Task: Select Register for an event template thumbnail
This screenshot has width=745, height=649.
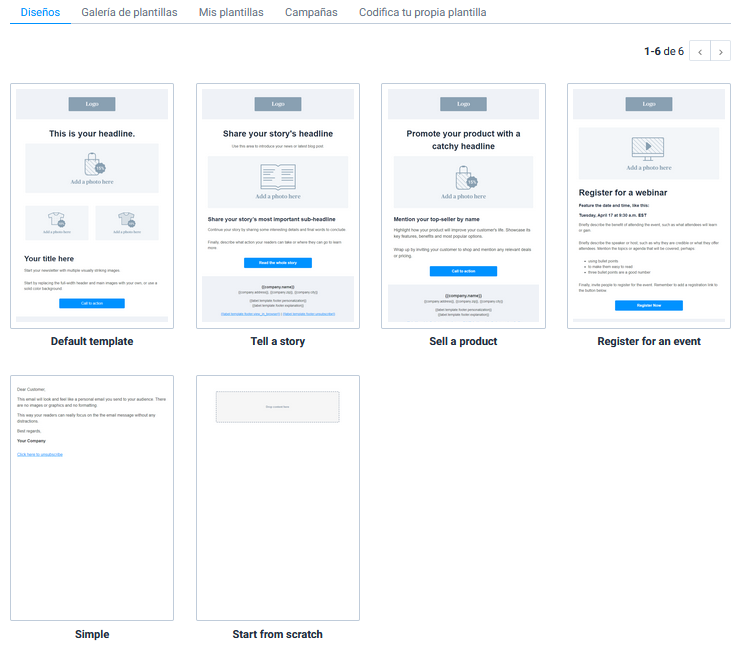Action: pos(649,206)
